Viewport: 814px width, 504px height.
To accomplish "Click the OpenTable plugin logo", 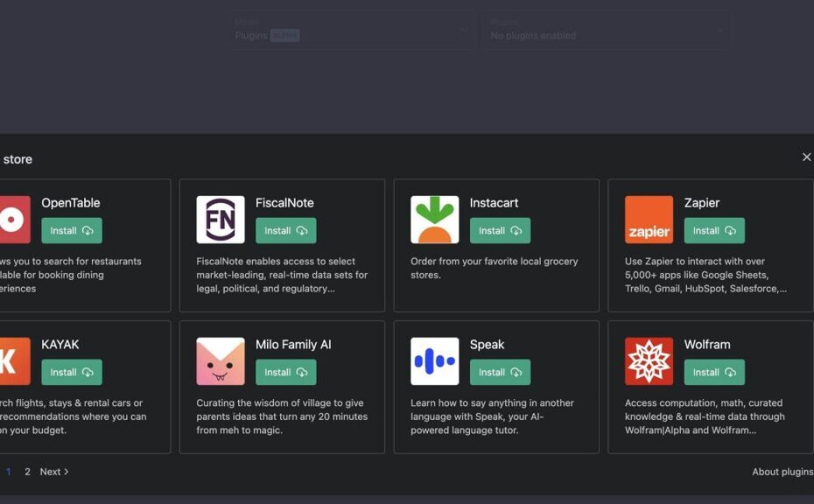I will click(15, 220).
